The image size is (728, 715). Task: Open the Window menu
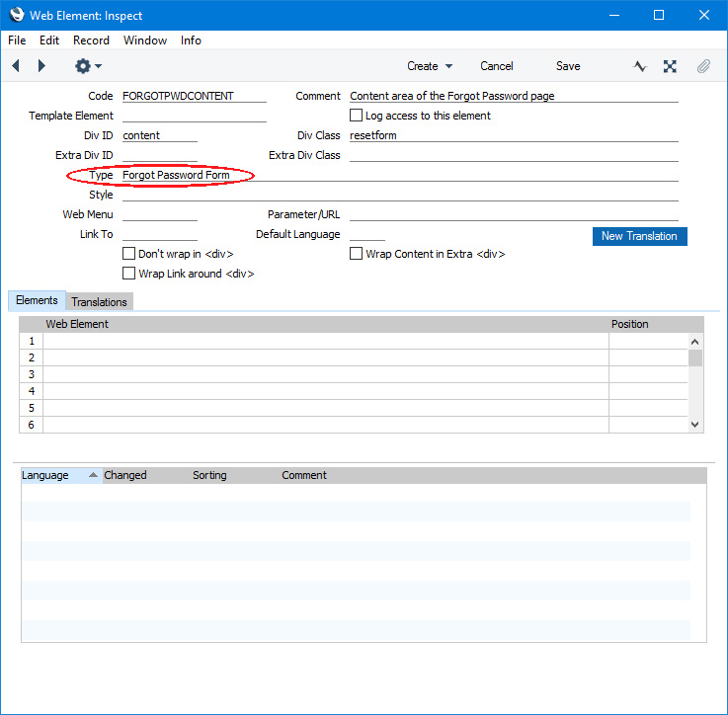[x=145, y=40]
